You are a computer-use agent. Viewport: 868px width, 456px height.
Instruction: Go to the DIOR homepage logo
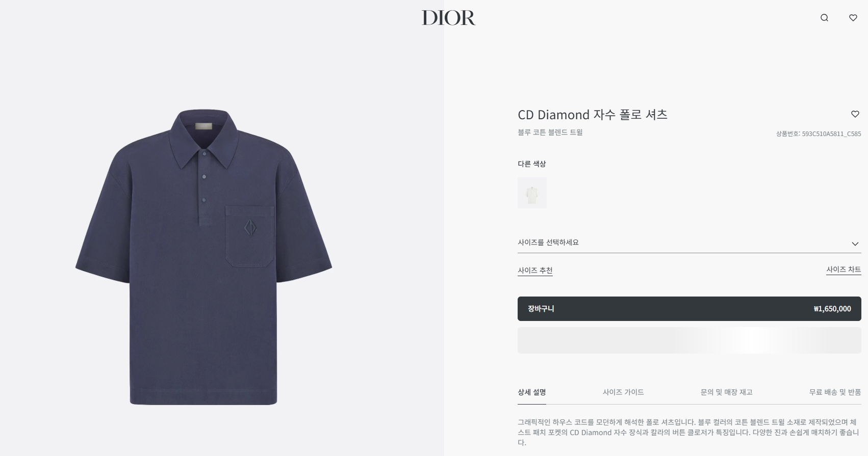click(448, 18)
